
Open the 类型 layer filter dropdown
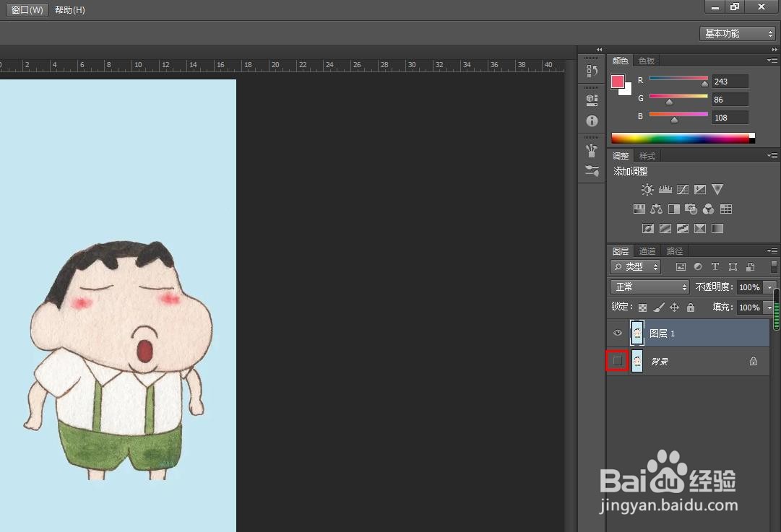click(635, 267)
